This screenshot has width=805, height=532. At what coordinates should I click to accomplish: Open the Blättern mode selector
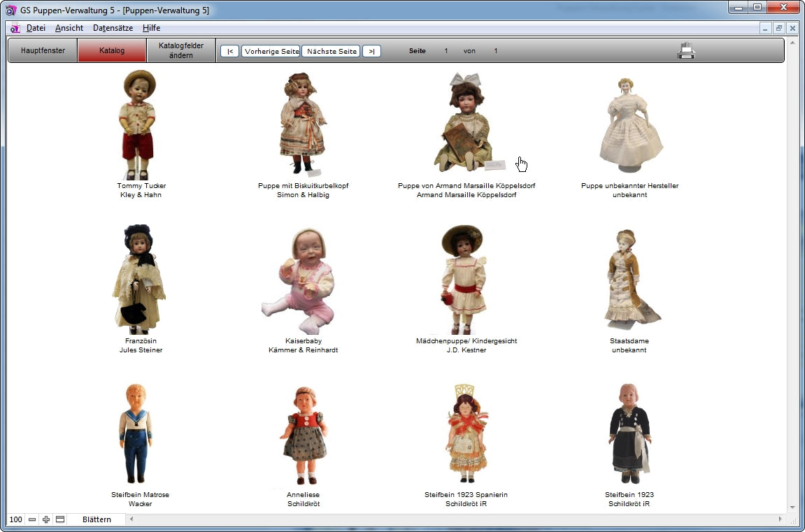click(x=97, y=519)
